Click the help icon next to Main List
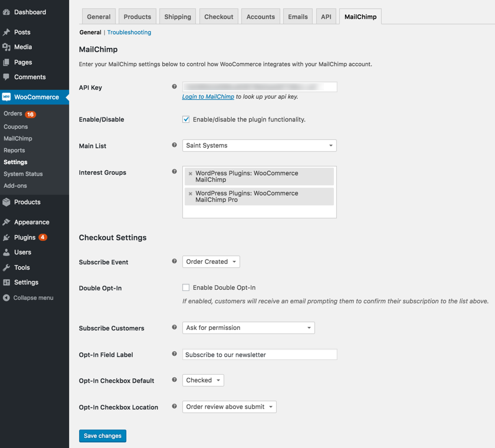The width and height of the screenshot is (495, 448). point(174,145)
